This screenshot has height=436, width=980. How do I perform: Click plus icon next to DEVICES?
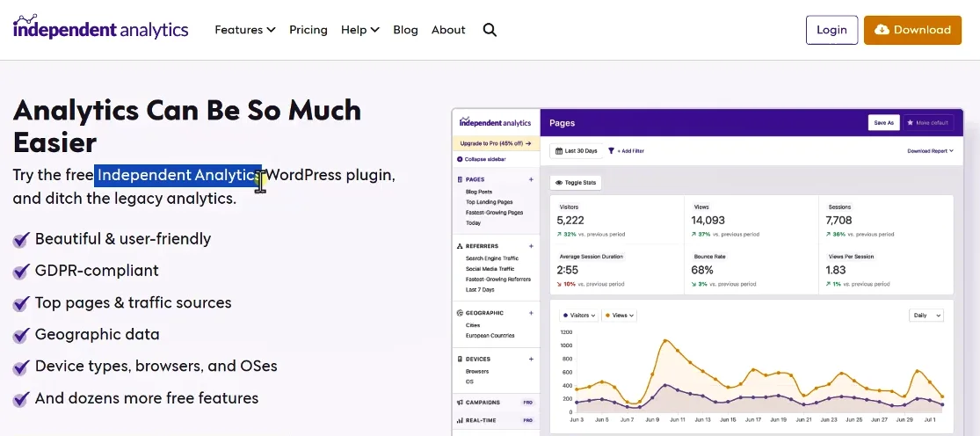click(531, 360)
